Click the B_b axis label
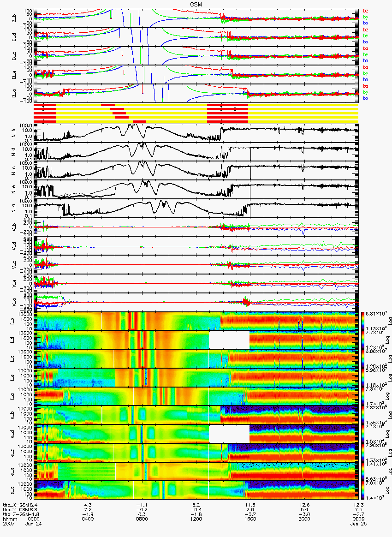This screenshot has width=392, height=537. [x=14, y=18]
